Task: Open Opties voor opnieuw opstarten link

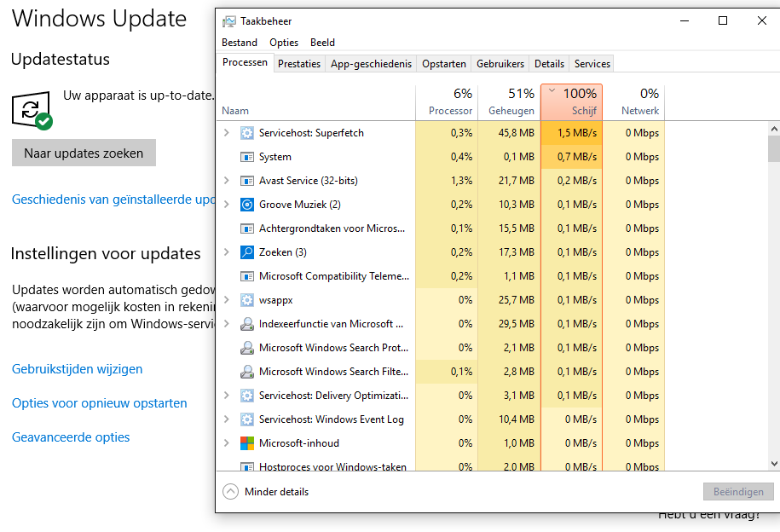Action: 100,403
